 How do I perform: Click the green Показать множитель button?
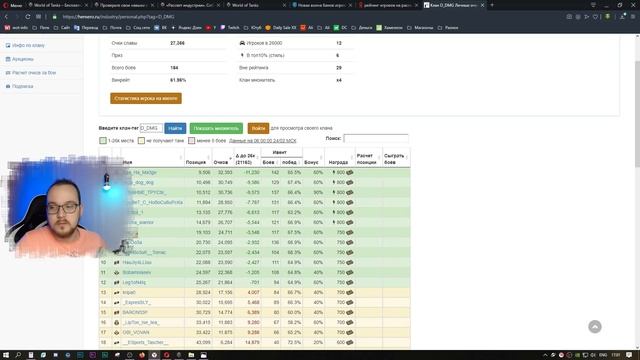[x=216, y=128]
